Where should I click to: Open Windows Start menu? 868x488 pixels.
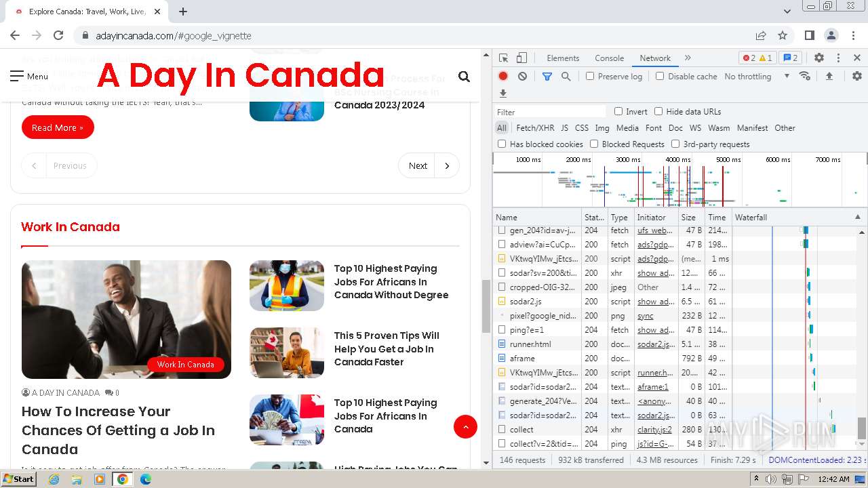coord(18,479)
